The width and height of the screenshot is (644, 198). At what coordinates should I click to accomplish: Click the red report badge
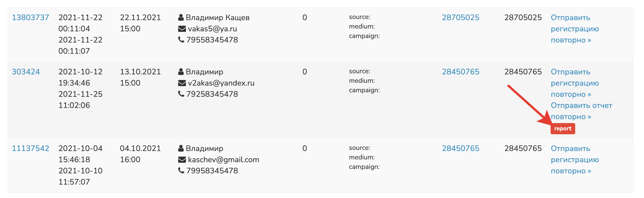tap(563, 129)
